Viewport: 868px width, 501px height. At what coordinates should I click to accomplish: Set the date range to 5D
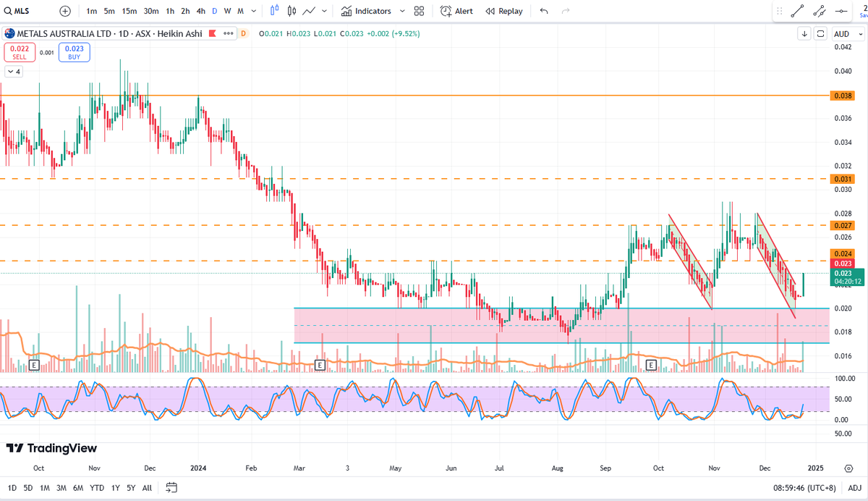point(28,487)
